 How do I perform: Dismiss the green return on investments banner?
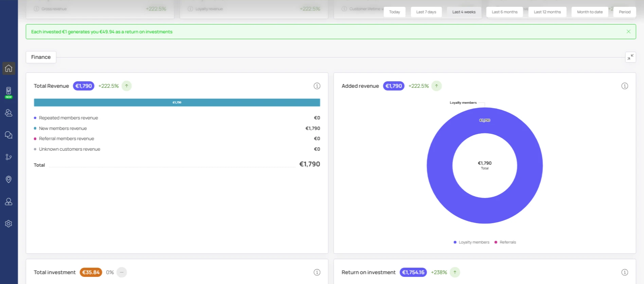[x=628, y=32]
